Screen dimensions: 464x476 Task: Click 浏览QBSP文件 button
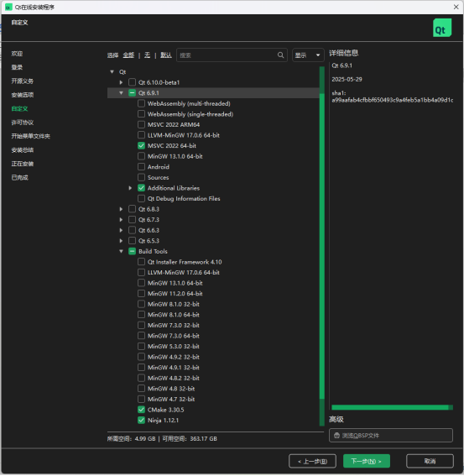coord(391,436)
